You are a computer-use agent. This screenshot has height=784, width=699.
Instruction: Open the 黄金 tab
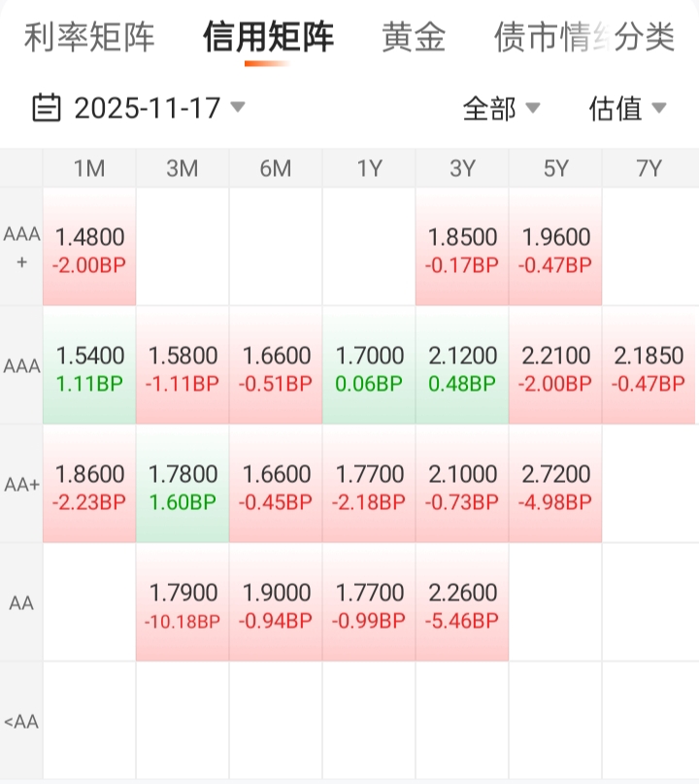pos(414,38)
